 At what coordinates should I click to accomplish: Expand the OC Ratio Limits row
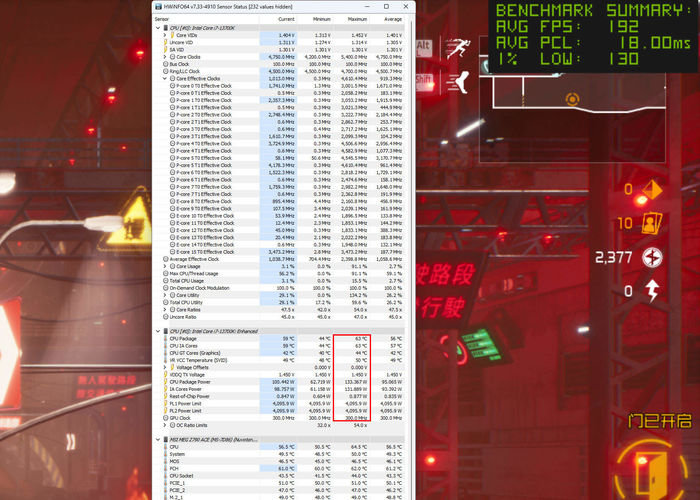pos(165,425)
